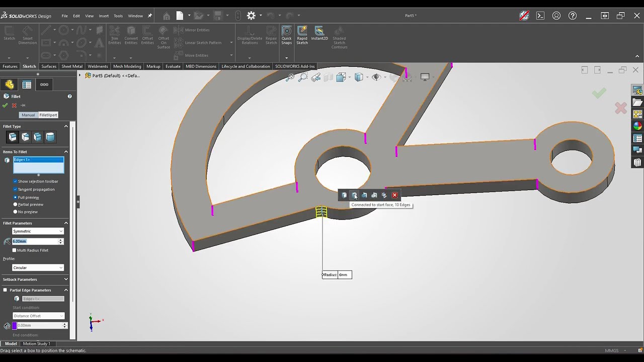Open the user account icon in title bar
Image resolution: width=644 pixels, height=362 pixels.
pos(556,16)
